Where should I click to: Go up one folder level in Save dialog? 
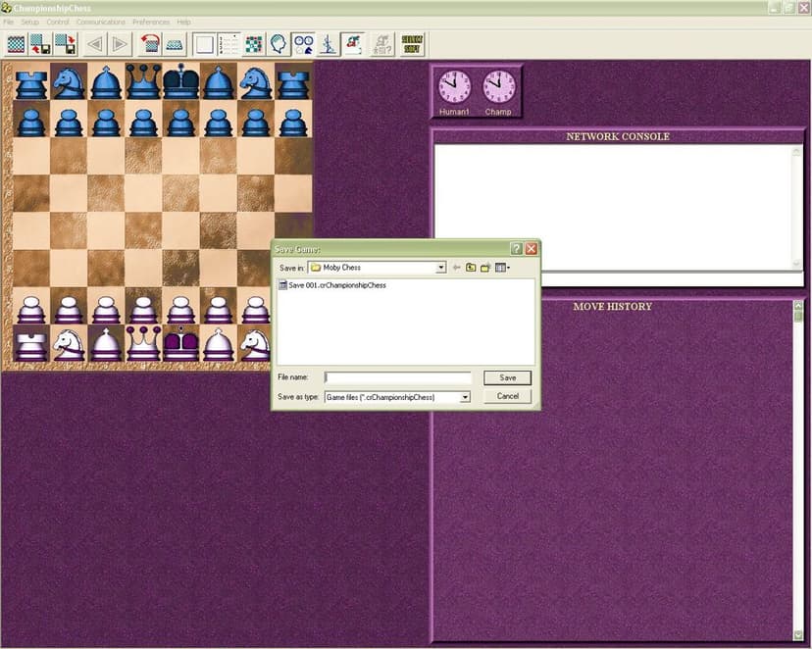[471, 268]
